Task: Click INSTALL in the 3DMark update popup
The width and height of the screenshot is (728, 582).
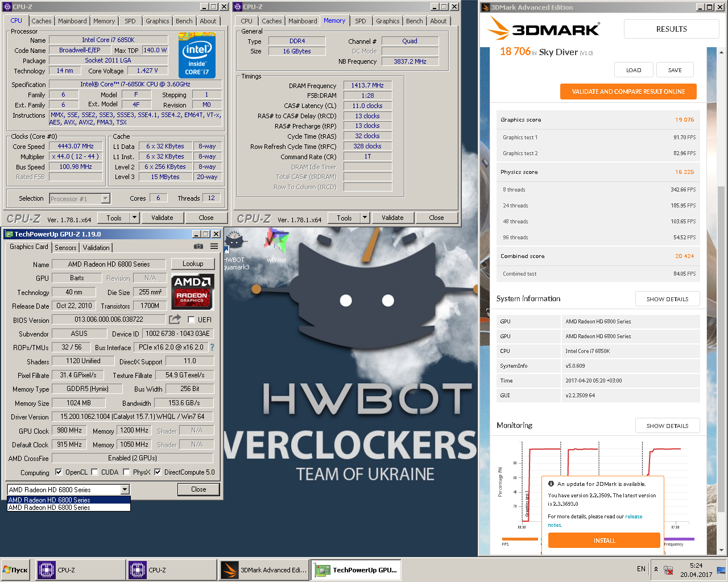Action: (x=604, y=541)
